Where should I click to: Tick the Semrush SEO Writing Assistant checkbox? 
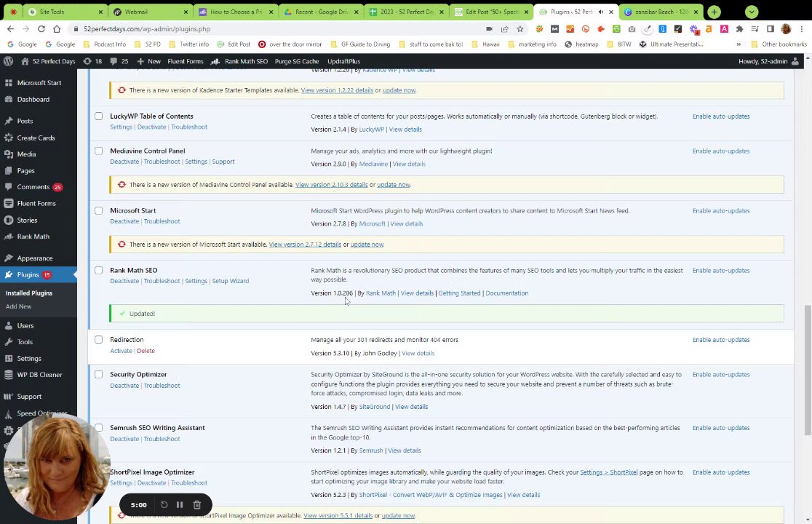point(98,428)
